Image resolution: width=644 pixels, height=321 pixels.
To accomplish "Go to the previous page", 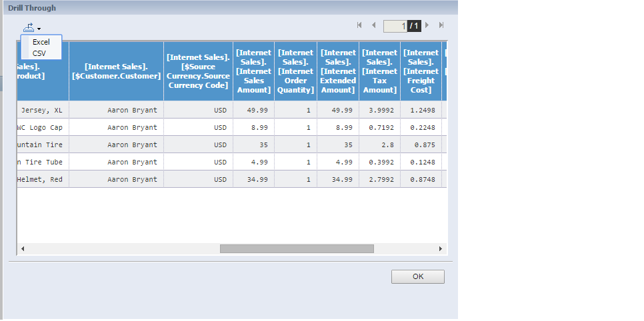I will tap(373, 25).
